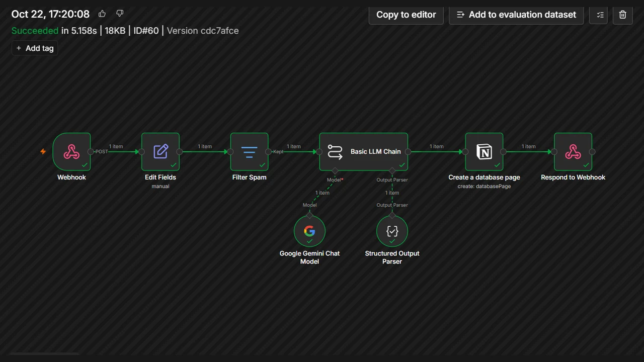Click the 1 item label before Respond to Webhook
Image resolution: width=644 pixels, height=362 pixels.
pos(529,146)
